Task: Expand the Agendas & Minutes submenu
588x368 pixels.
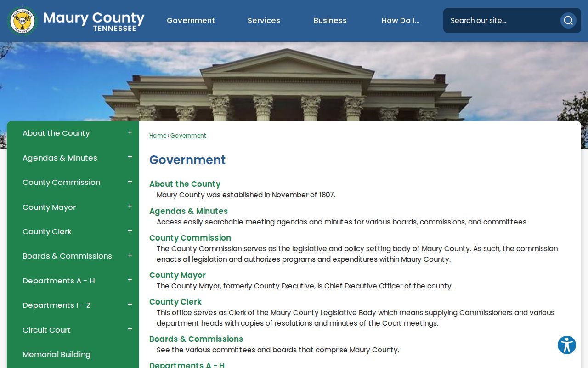Action: point(130,157)
